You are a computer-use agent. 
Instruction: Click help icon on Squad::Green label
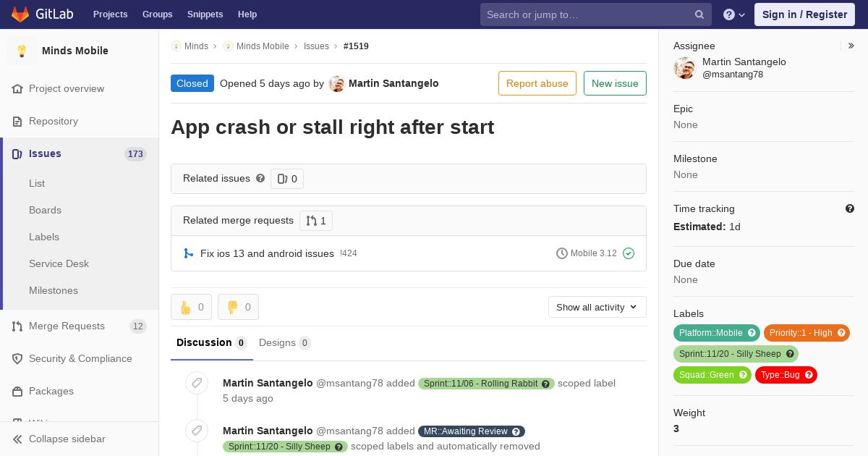[743, 375]
